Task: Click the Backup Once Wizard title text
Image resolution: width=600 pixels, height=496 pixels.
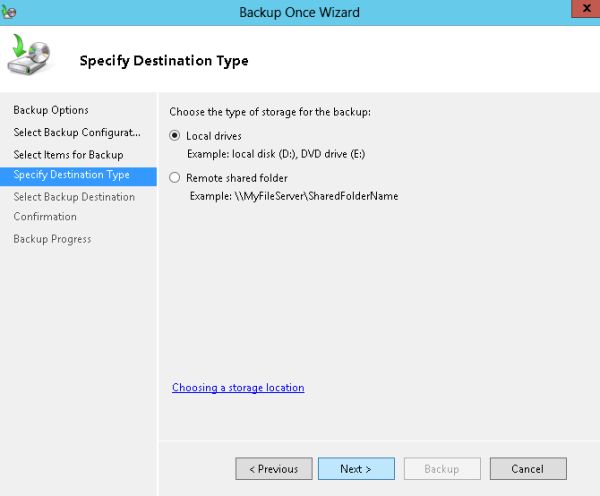Action: 299,12
